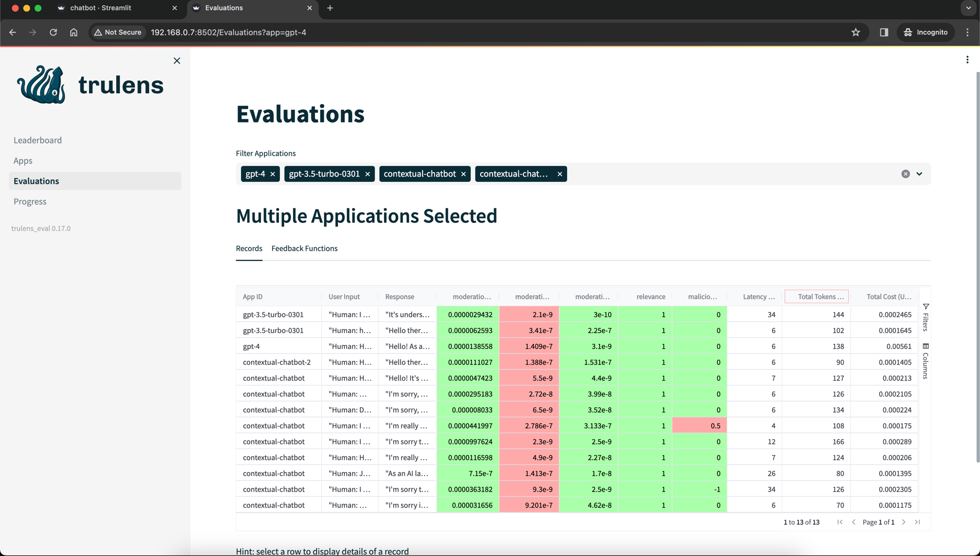Close the sidebar with the X icon
980x556 pixels.
[x=177, y=61]
